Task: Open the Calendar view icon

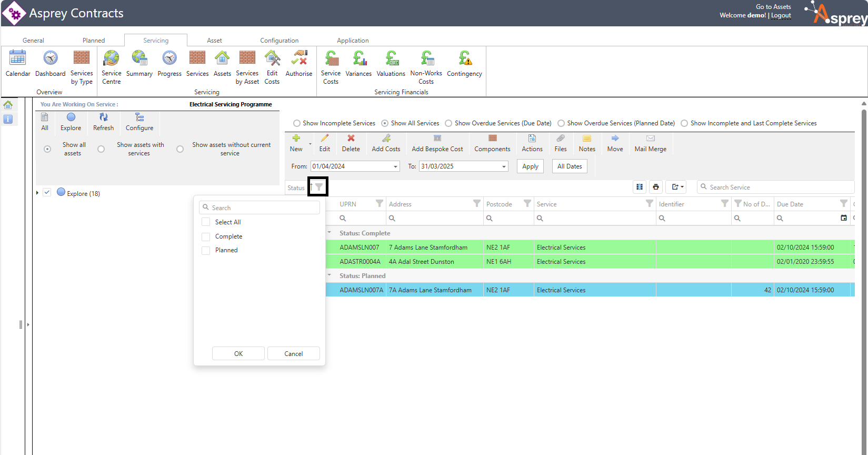Action: coord(17,58)
